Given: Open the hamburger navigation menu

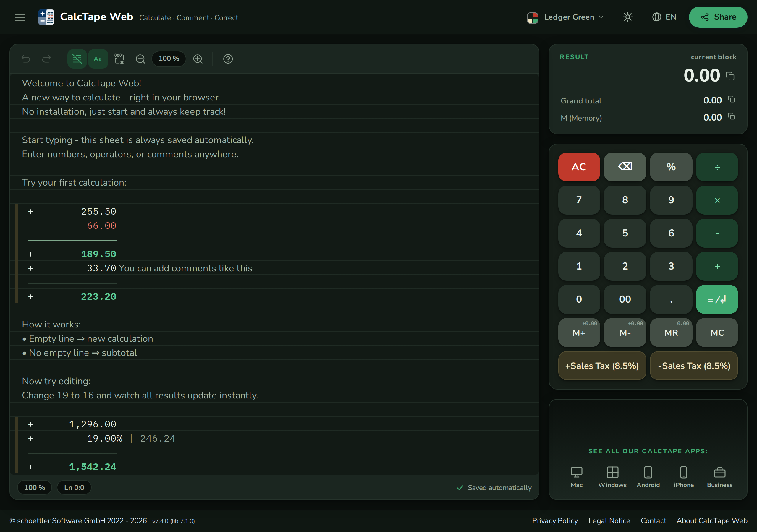Looking at the screenshot, I should [20, 17].
